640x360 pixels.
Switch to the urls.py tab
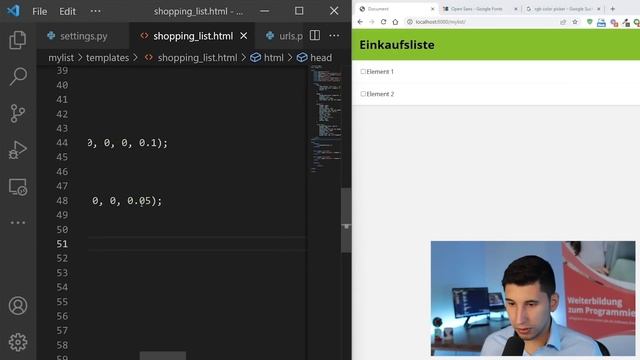[284, 36]
